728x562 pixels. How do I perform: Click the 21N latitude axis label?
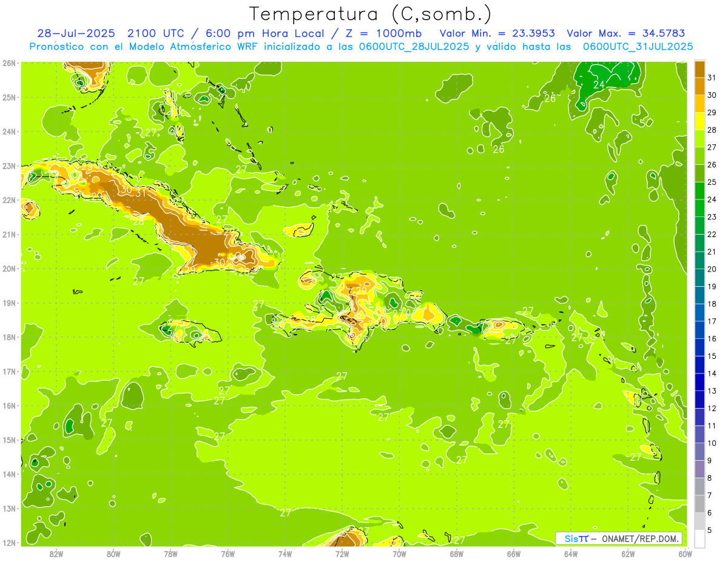8,234
